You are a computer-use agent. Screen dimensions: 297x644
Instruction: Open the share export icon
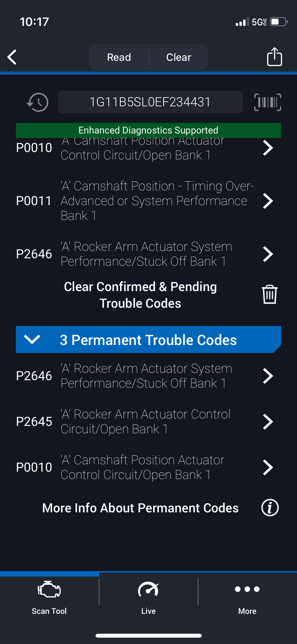(x=274, y=57)
